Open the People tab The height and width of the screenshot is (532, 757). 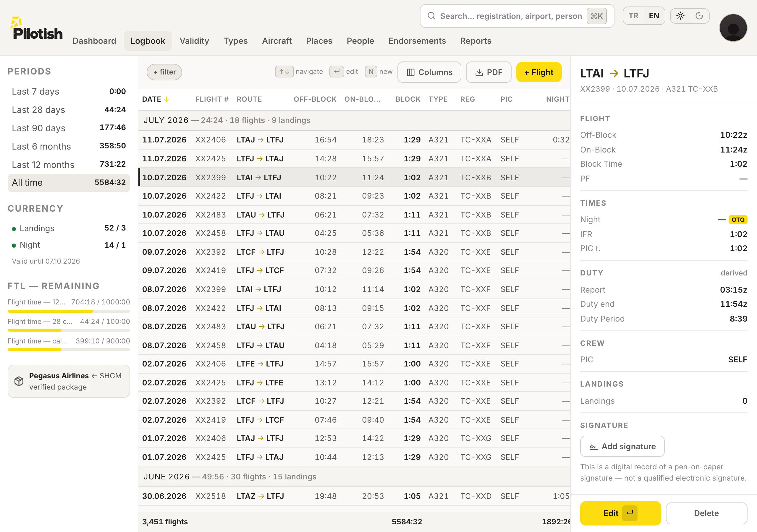point(360,41)
